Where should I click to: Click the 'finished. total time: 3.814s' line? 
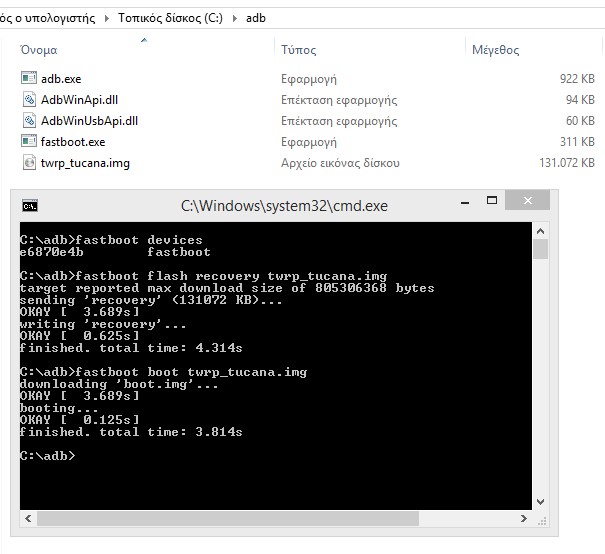coord(131,432)
